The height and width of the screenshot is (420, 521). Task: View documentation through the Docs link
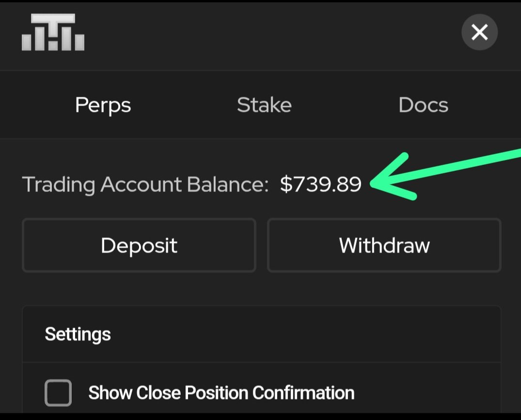pyautogui.click(x=423, y=105)
